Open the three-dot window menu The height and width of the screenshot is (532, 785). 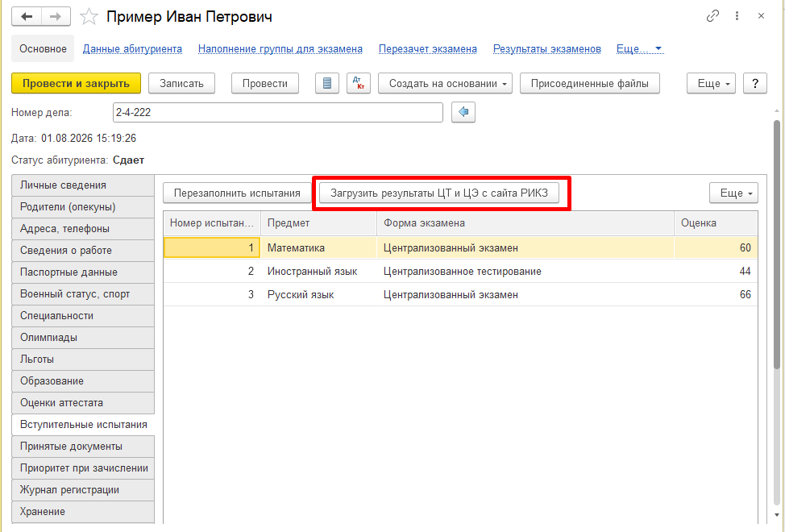pos(737,16)
